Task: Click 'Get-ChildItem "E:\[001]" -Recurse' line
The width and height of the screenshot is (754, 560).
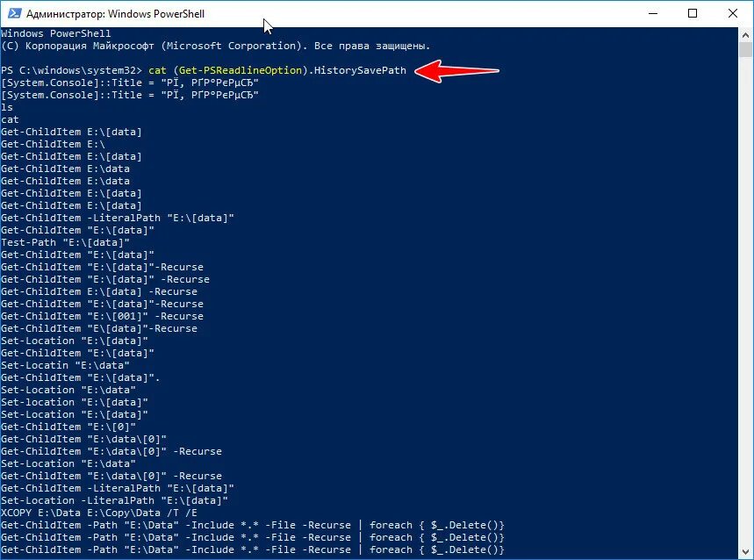Action: pos(102,316)
